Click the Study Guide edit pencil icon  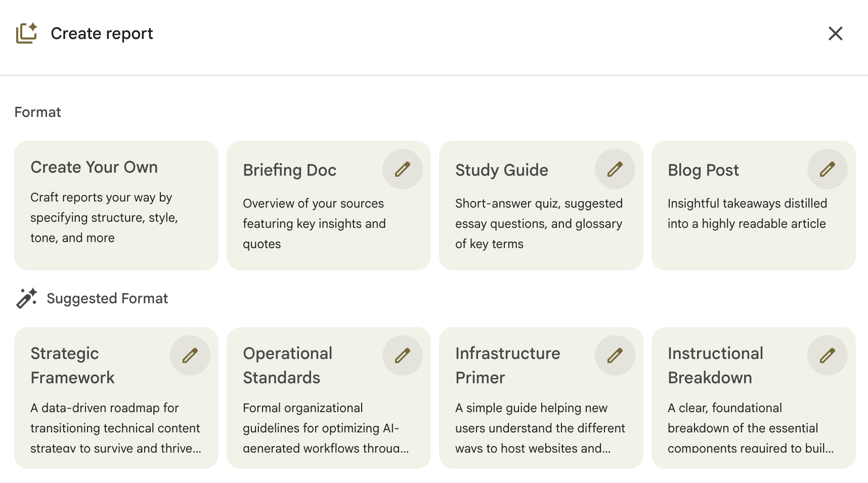615,169
